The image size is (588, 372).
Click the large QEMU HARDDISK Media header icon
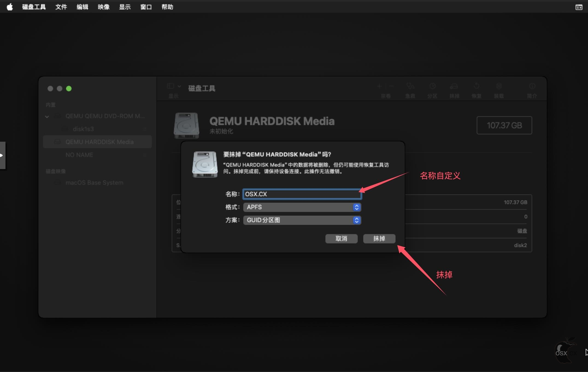[x=186, y=126]
